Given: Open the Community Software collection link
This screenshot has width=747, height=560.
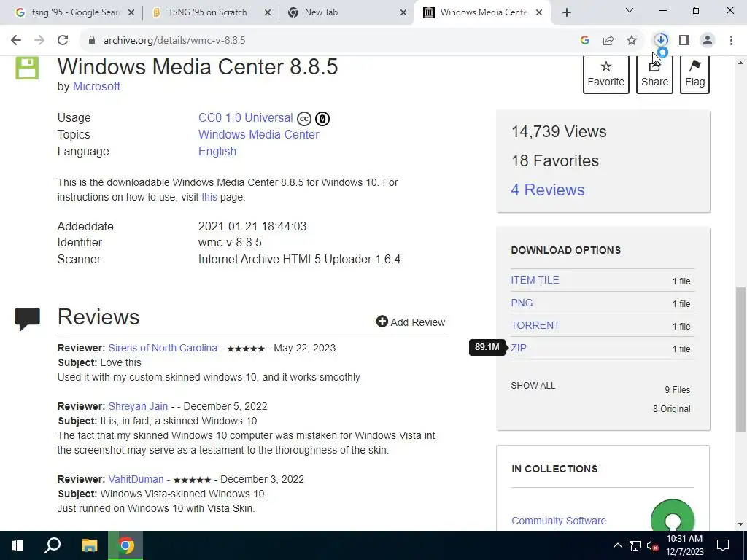Looking at the screenshot, I should pyautogui.click(x=558, y=521).
